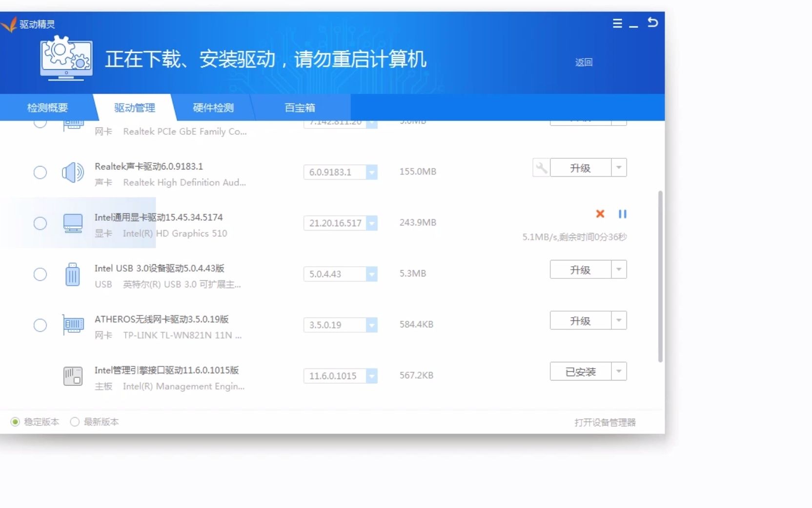Click the size value 5.3MB
The image size is (812, 508).
coord(413,273)
